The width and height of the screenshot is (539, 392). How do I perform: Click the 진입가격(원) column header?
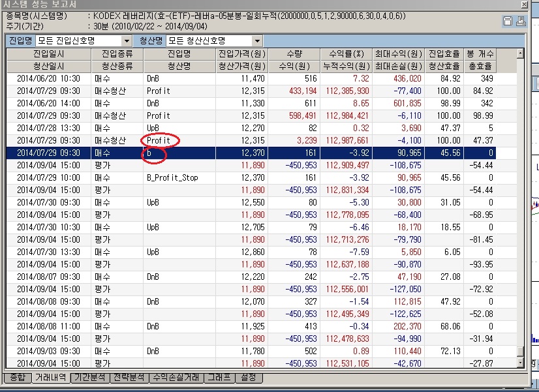pos(242,54)
